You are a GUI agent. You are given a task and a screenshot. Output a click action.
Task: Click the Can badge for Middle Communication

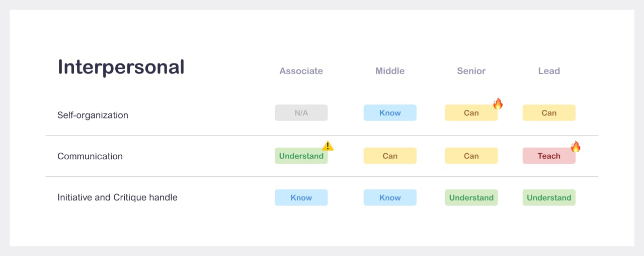coord(390,156)
